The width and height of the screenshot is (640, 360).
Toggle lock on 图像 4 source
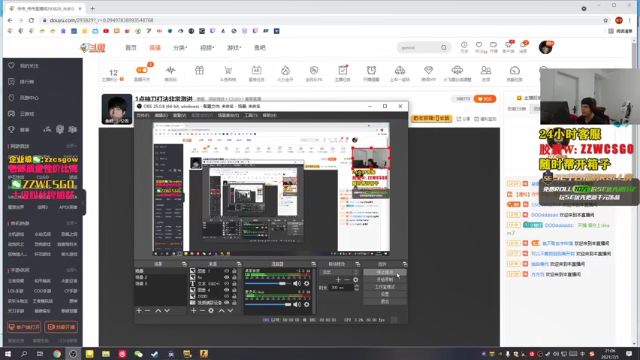tap(234, 290)
